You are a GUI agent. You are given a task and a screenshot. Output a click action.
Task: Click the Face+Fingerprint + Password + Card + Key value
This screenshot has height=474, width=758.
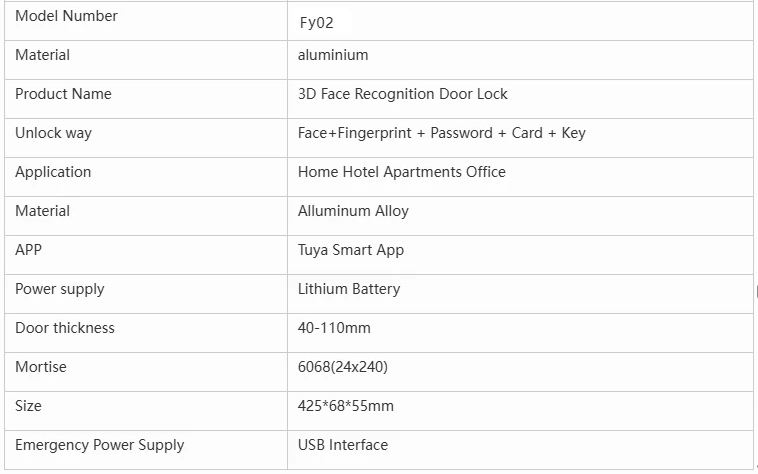pos(441,133)
